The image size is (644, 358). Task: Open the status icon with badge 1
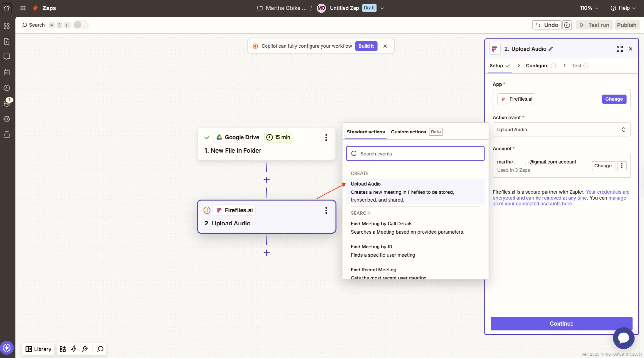pos(7,103)
